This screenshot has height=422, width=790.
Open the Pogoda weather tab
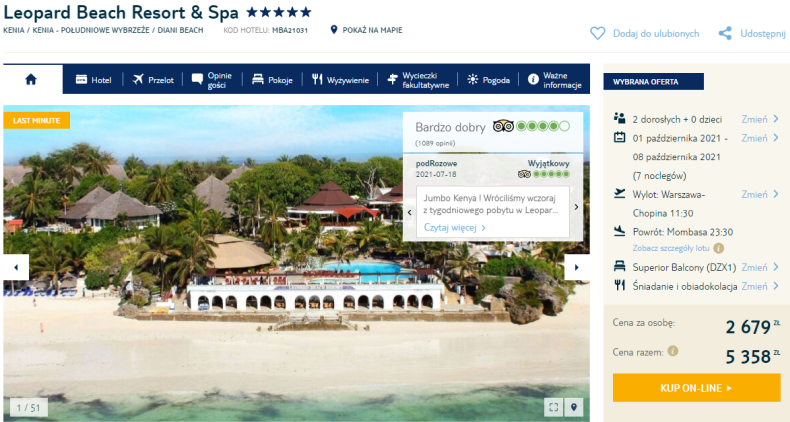pyautogui.click(x=488, y=80)
